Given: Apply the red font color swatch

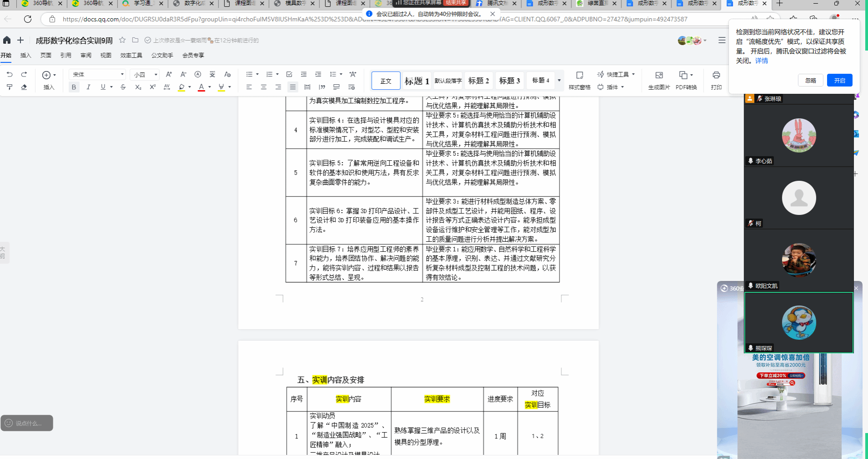Looking at the screenshot, I should pyautogui.click(x=201, y=87).
